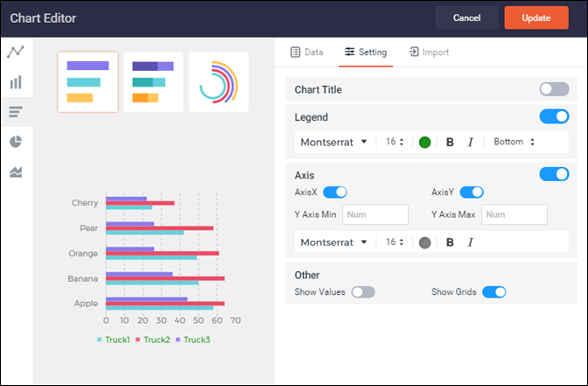Enable the Chart Title toggle
The width and height of the screenshot is (588, 386).
(554, 89)
